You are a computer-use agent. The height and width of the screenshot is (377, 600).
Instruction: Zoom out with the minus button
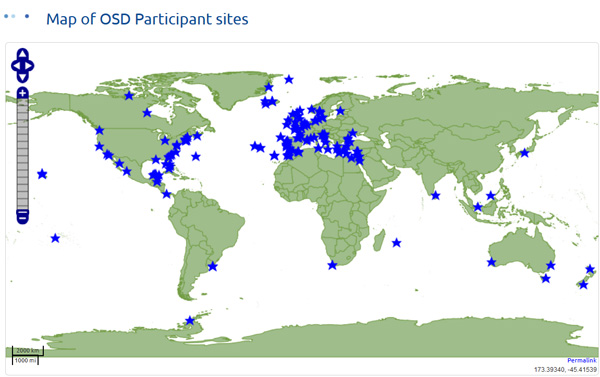(23, 217)
